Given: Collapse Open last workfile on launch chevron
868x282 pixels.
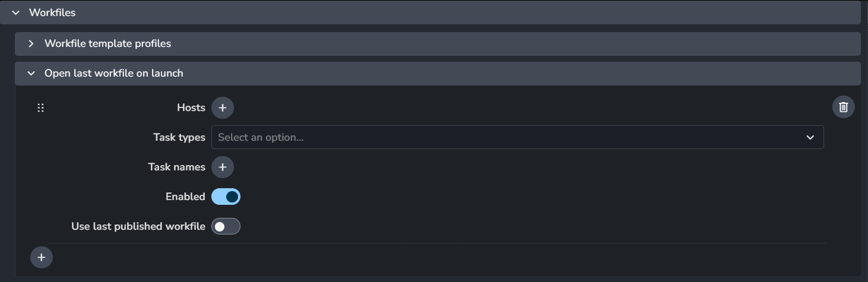Looking at the screenshot, I should [31, 73].
